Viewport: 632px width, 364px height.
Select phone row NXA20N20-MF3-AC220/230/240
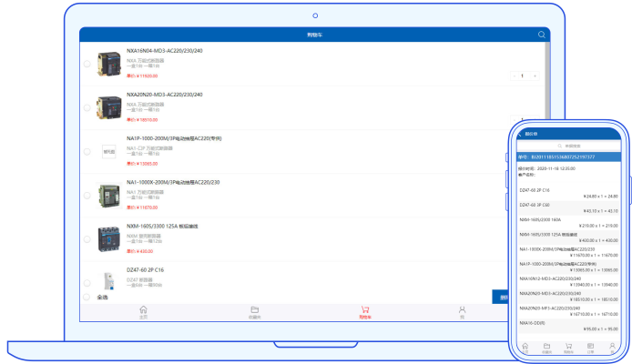coord(568,311)
